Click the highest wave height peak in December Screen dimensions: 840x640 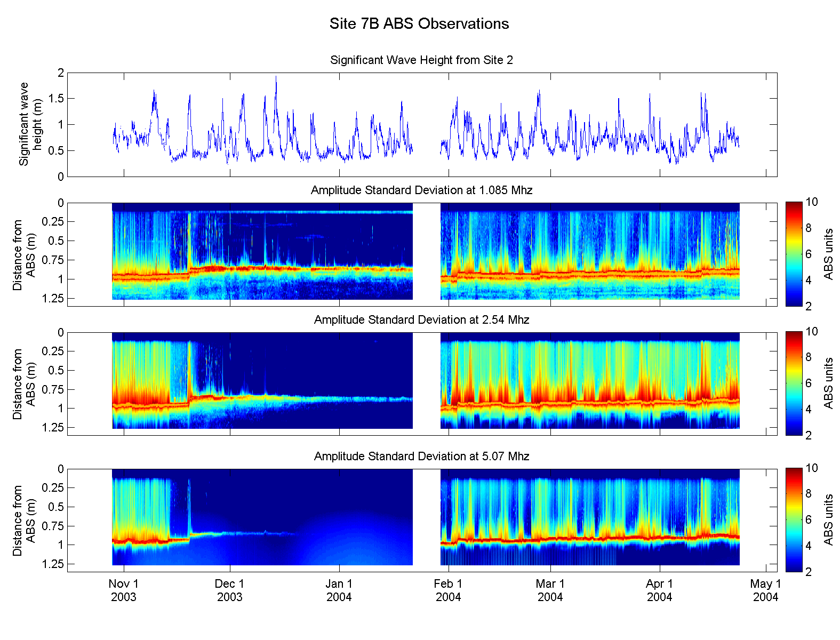pyautogui.click(x=276, y=78)
